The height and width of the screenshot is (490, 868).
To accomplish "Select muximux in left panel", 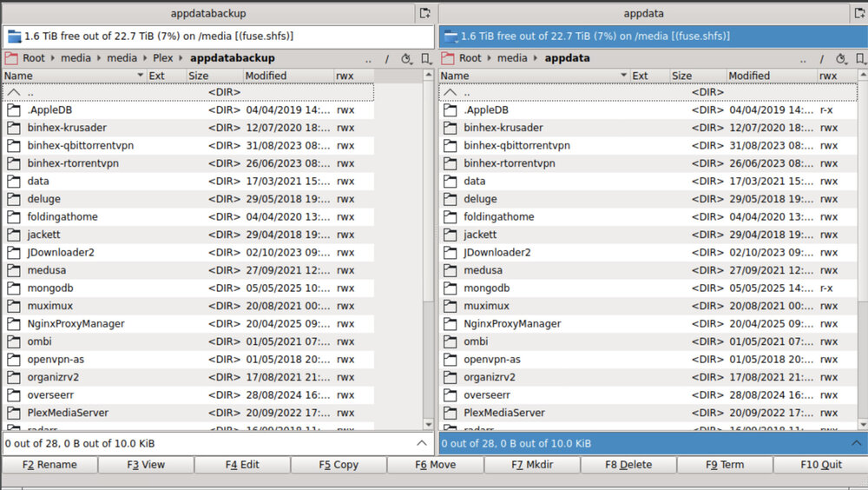I will tap(188, 306).
